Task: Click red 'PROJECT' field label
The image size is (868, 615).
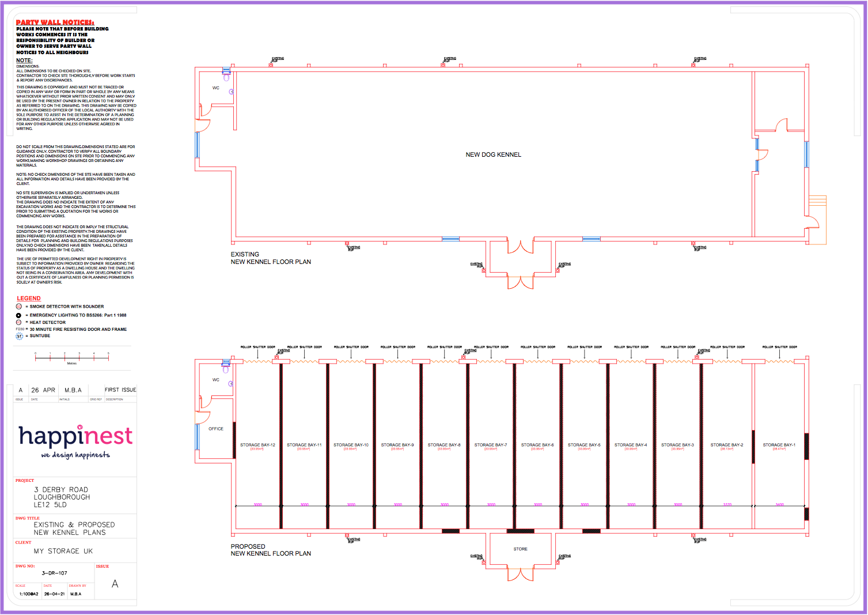Action: (x=25, y=481)
